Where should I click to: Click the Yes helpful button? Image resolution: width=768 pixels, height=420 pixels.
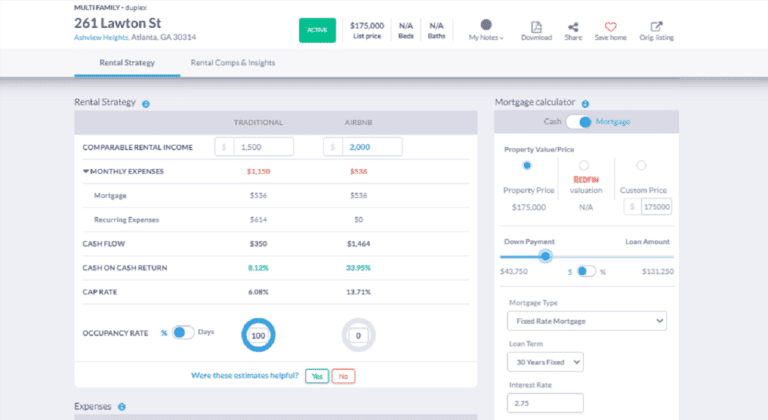[x=316, y=376]
